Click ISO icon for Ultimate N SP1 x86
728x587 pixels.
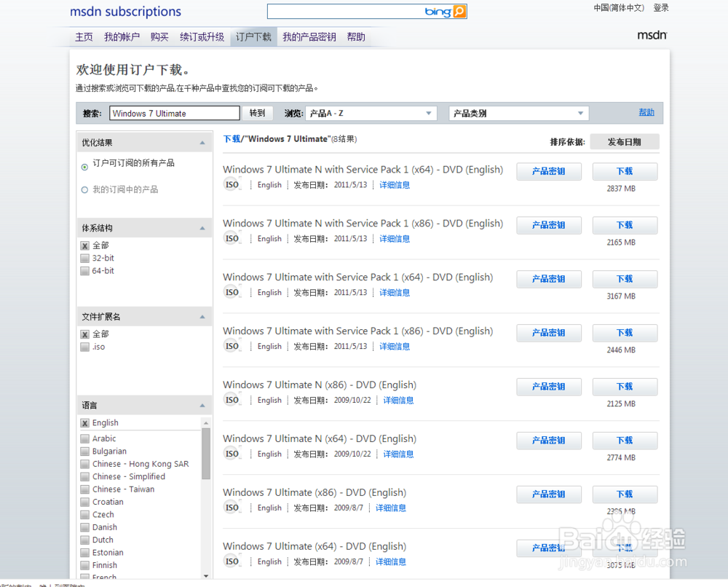coord(232,238)
